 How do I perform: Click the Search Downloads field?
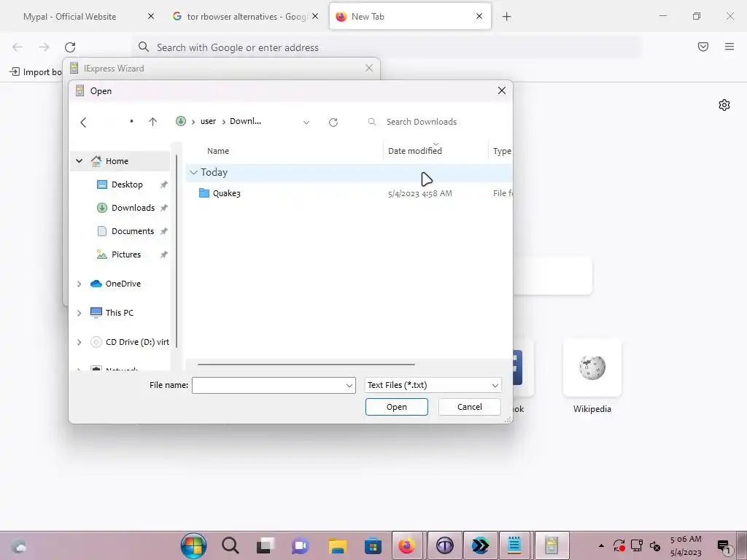pyautogui.click(x=422, y=122)
